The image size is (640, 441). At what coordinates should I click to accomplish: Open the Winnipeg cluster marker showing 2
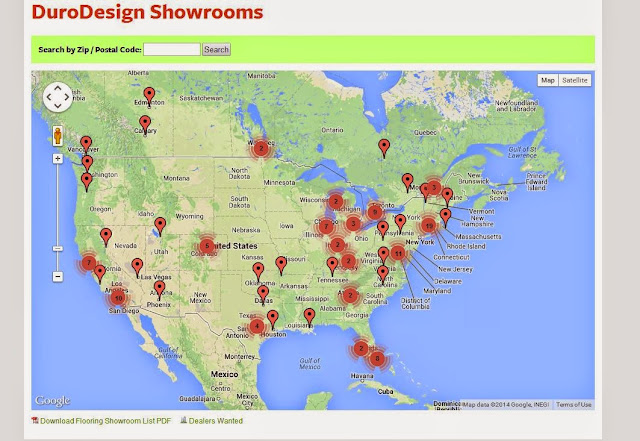261,148
